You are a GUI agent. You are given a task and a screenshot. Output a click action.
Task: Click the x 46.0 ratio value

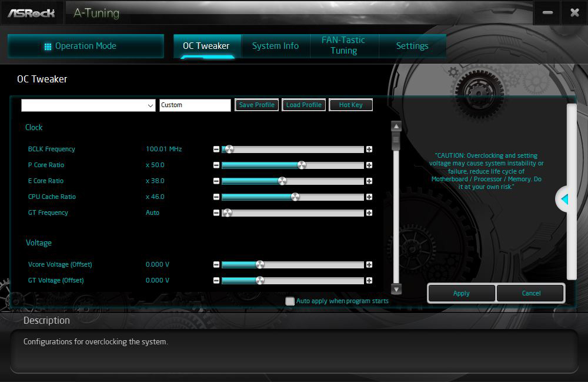pyautogui.click(x=155, y=197)
